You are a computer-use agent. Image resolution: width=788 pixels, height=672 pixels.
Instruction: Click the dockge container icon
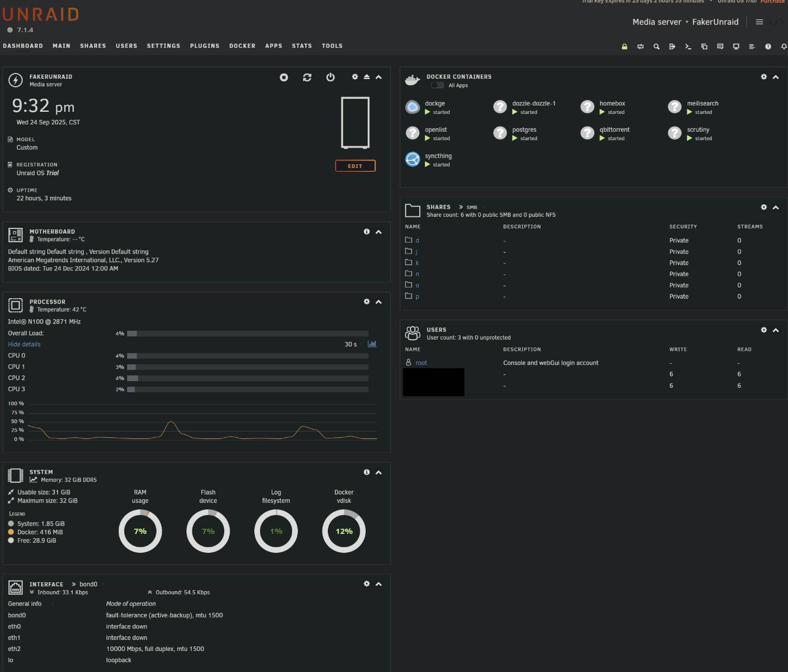pos(413,107)
